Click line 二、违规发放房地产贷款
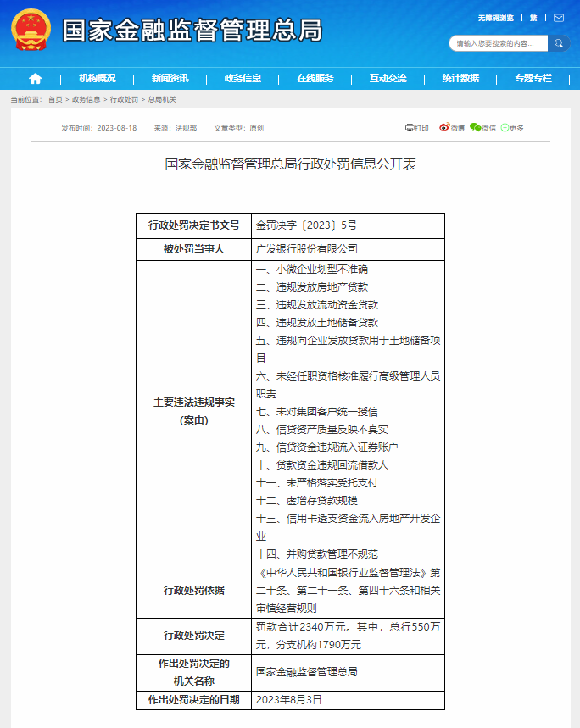The height and width of the screenshot is (728, 580). (311, 287)
